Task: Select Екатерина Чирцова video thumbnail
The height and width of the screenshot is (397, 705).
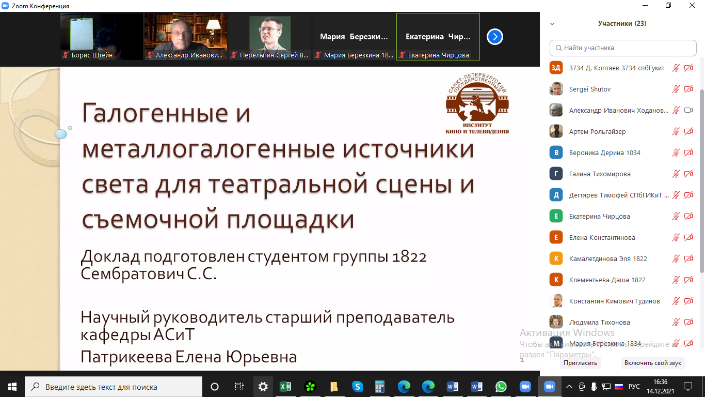Action: (x=438, y=37)
